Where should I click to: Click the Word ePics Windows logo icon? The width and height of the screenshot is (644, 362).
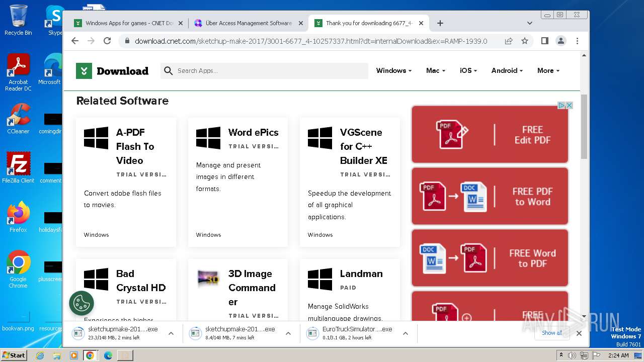point(208,138)
